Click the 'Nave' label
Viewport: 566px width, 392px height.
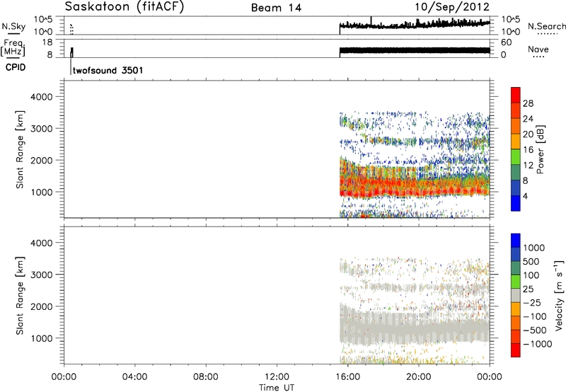click(x=538, y=49)
